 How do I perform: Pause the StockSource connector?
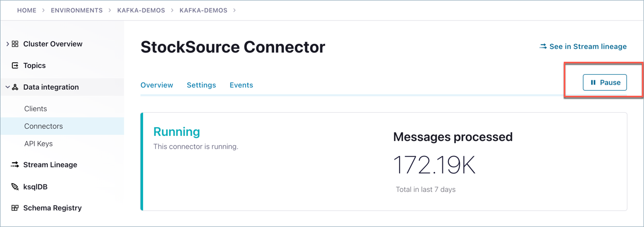[x=605, y=82]
